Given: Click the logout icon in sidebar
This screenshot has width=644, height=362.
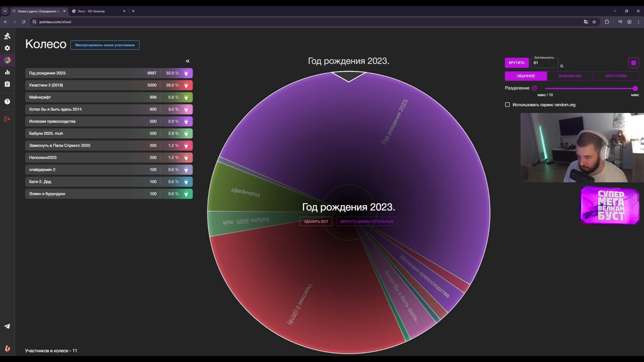Looking at the screenshot, I should 7,119.
